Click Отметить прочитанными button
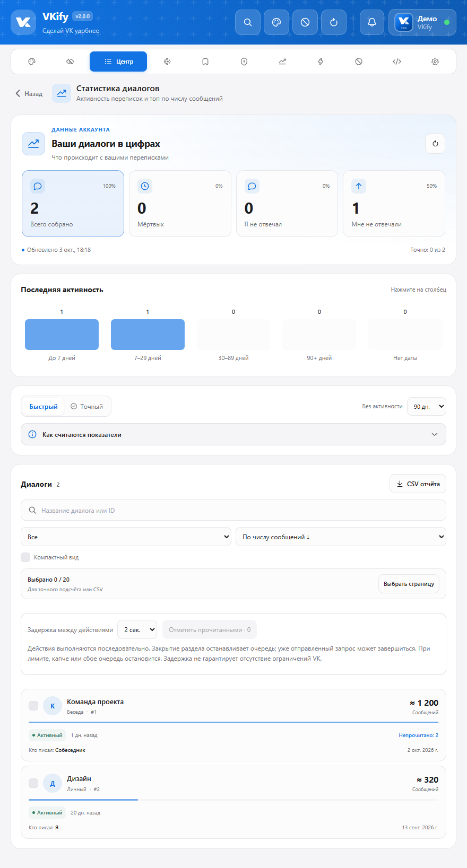 tap(210, 629)
